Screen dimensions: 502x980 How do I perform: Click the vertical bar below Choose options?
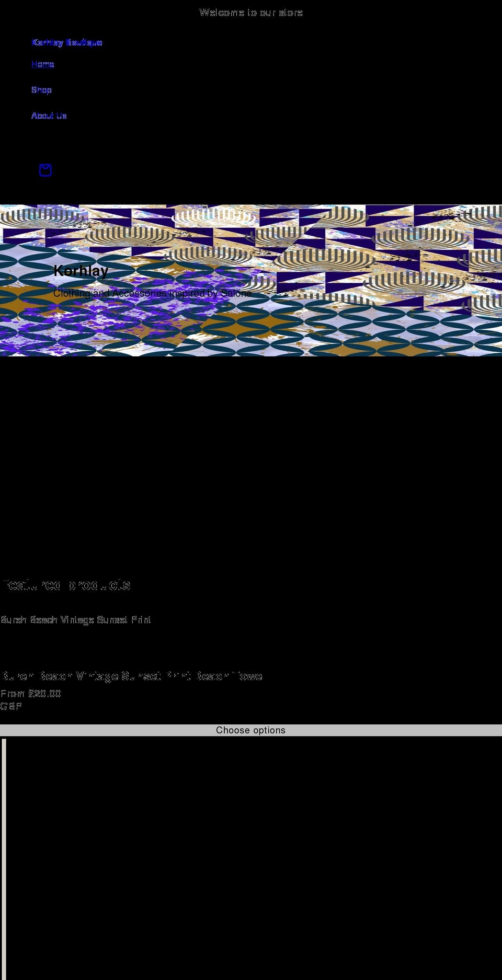tap(4, 857)
